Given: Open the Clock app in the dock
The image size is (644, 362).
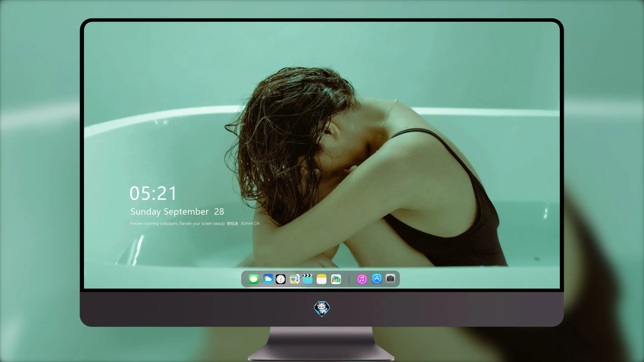Looking at the screenshot, I should pos(281,279).
